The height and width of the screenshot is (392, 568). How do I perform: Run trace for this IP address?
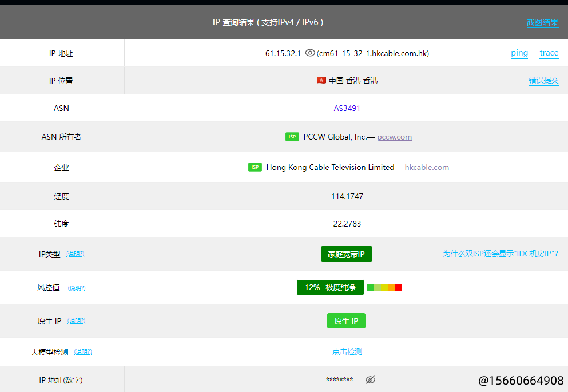[x=549, y=53]
